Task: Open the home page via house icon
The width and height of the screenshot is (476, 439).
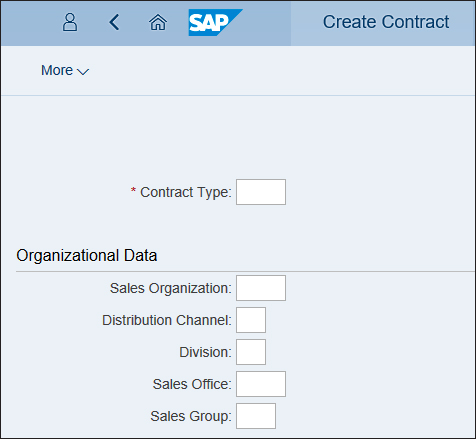Action: (158, 23)
